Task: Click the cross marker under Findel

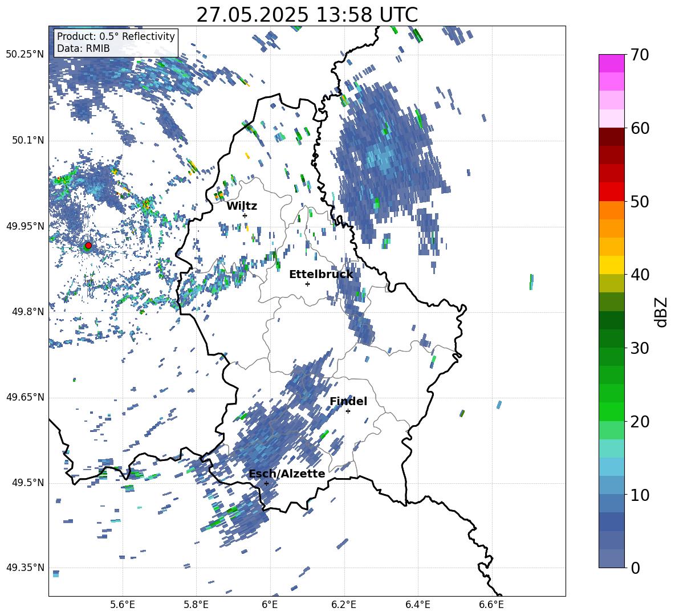Action: 348,411
